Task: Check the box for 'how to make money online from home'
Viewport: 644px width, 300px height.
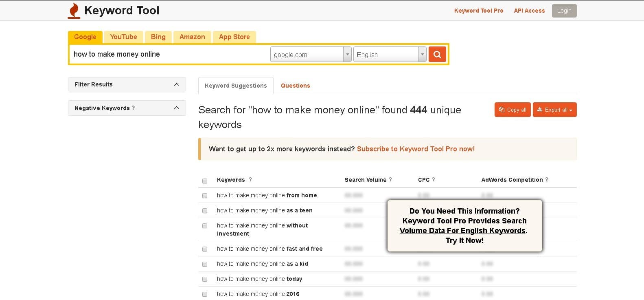Action: pyautogui.click(x=205, y=196)
